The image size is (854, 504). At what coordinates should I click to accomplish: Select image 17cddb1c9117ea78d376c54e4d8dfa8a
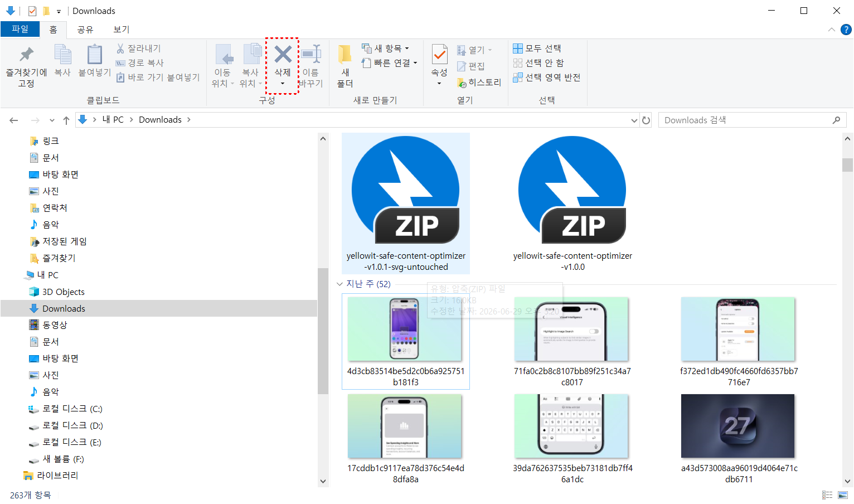click(x=406, y=439)
